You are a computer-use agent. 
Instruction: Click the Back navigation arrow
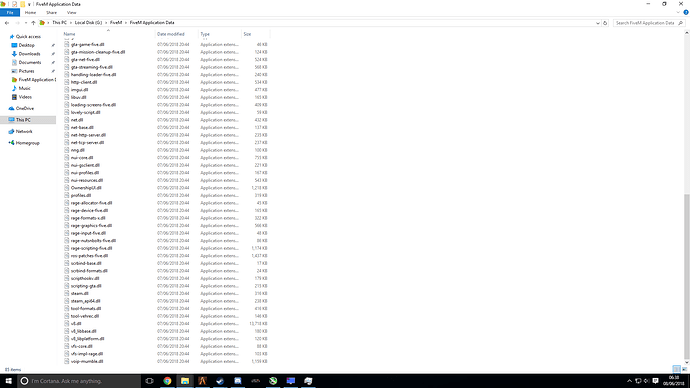click(x=7, y=23)
